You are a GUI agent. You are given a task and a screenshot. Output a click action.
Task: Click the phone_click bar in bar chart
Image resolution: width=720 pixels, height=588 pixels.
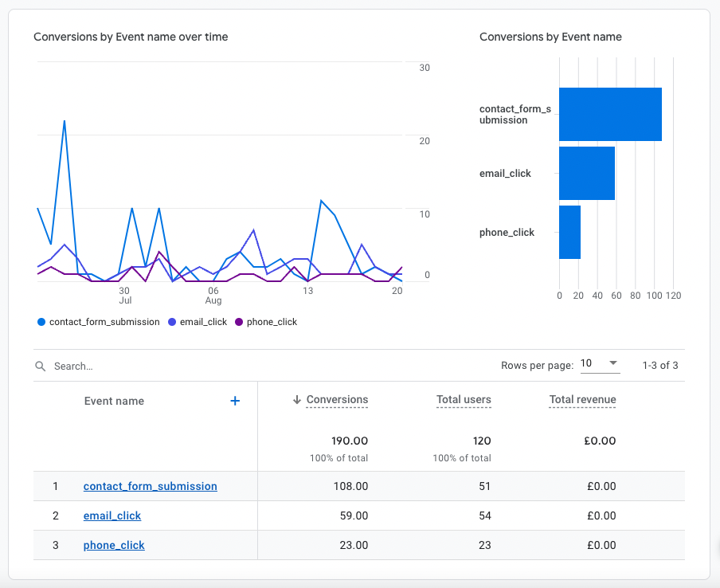[569, 232]
